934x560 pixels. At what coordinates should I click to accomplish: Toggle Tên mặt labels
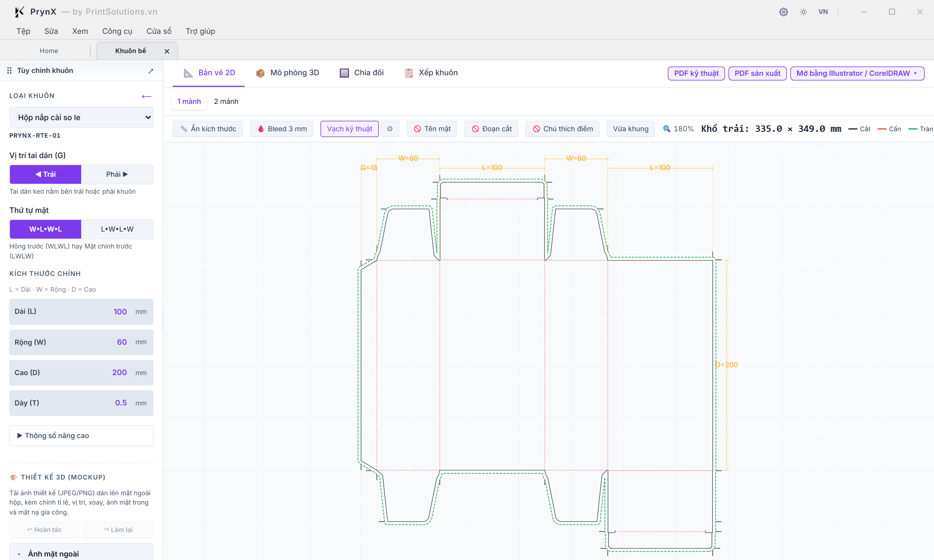[x=431, y=129]
